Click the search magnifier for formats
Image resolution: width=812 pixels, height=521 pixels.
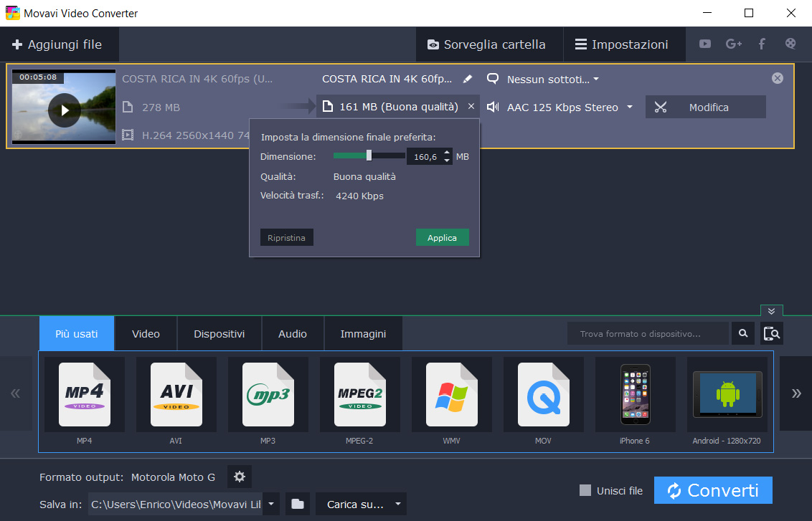coord(743,333)
